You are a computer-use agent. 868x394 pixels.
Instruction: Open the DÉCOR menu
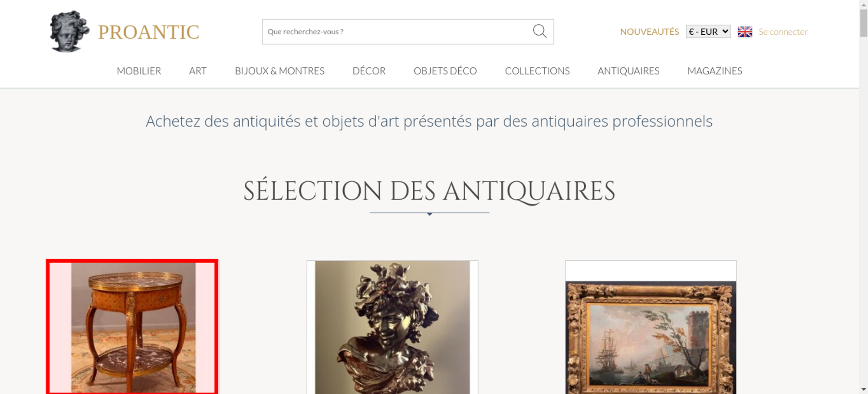click(x=369, y=71)
